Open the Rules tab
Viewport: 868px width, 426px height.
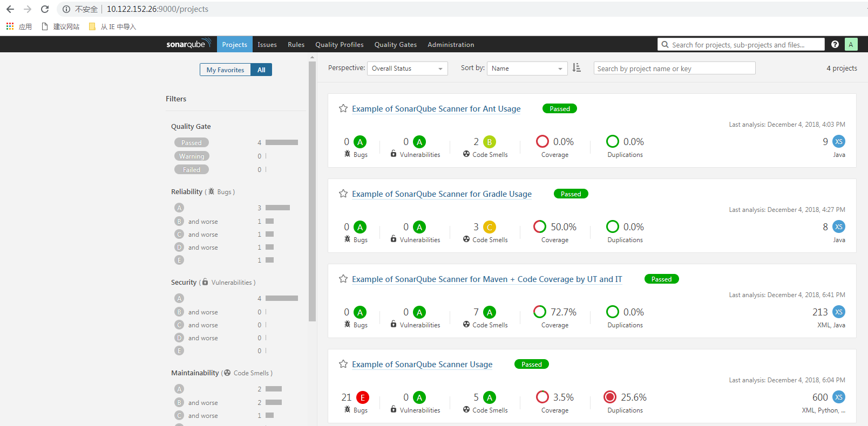click(296, 44)
